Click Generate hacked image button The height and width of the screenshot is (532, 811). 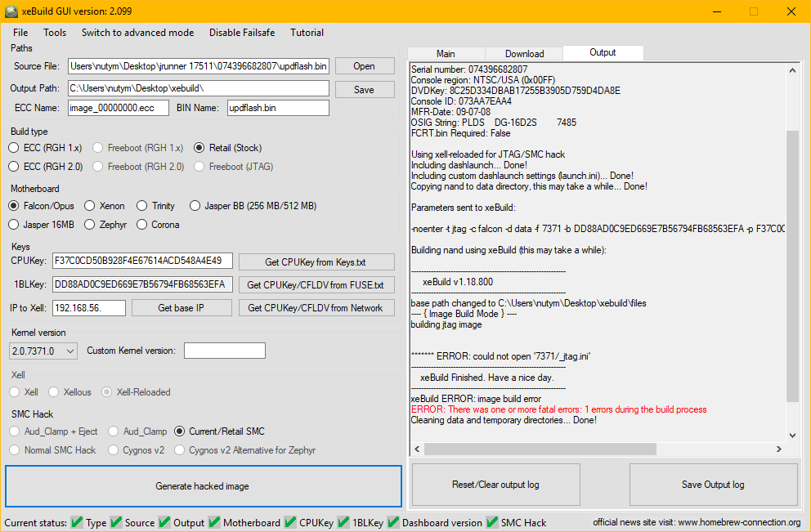[x=204, y=486]
